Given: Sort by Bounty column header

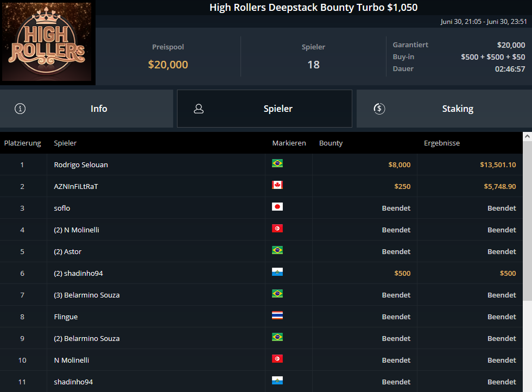Looking at the screenshot, I should click(331, 143).
